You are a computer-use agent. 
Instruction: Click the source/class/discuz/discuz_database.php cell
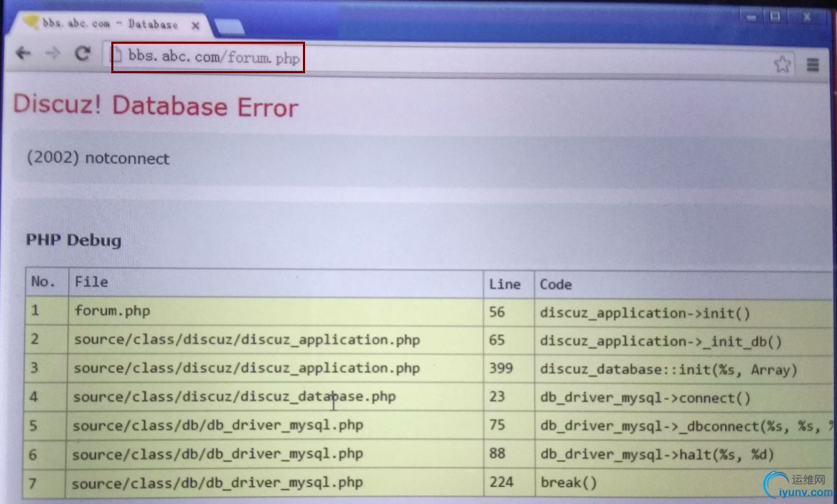[275, 396]
